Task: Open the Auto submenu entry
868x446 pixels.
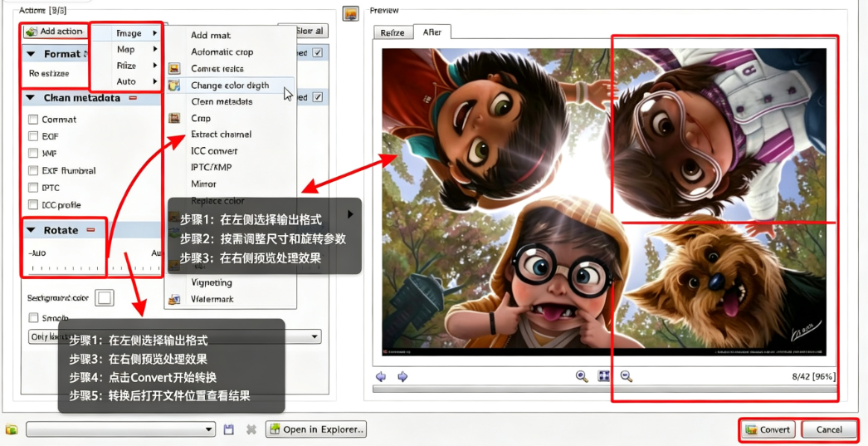Action: (127, 81)
